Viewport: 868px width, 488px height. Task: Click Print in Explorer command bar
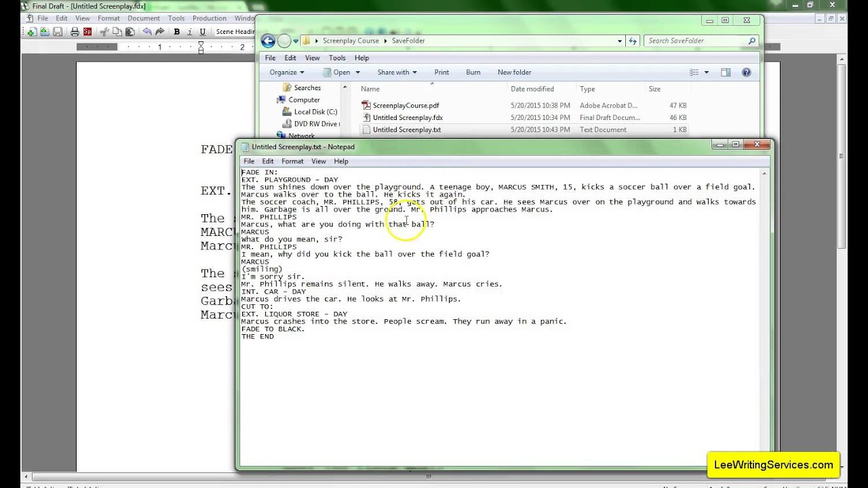coord(441,73)
